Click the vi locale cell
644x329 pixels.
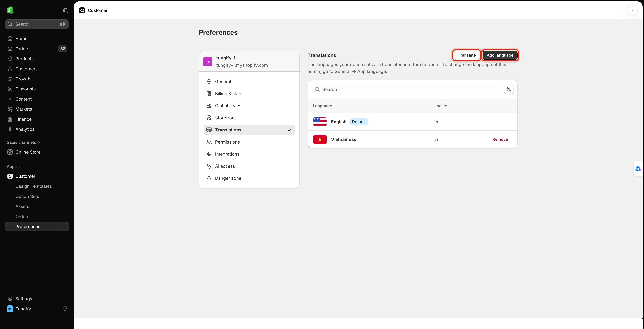tap(436, 140)
